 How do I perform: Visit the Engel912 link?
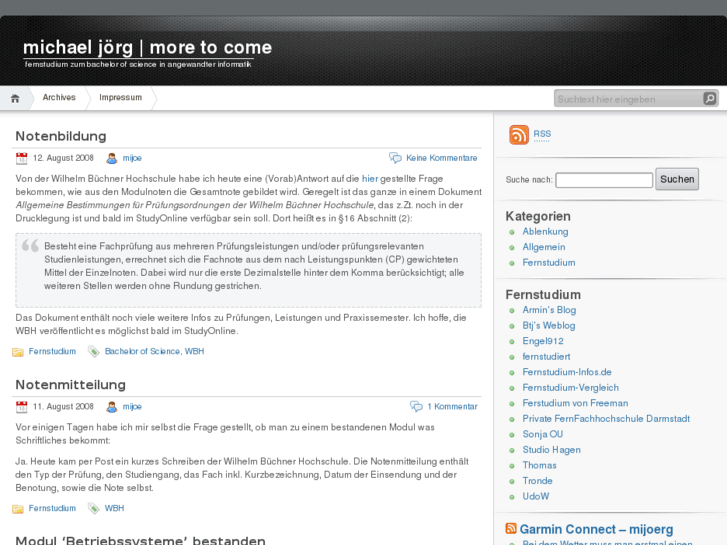(543, 341)
